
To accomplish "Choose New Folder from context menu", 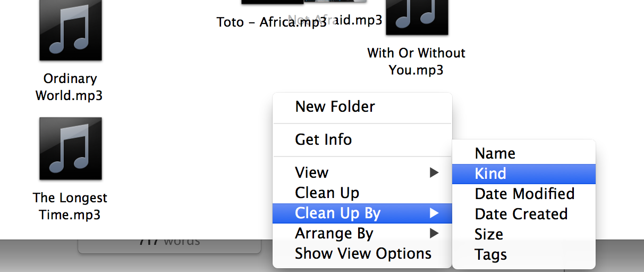I will pos(362,106).
